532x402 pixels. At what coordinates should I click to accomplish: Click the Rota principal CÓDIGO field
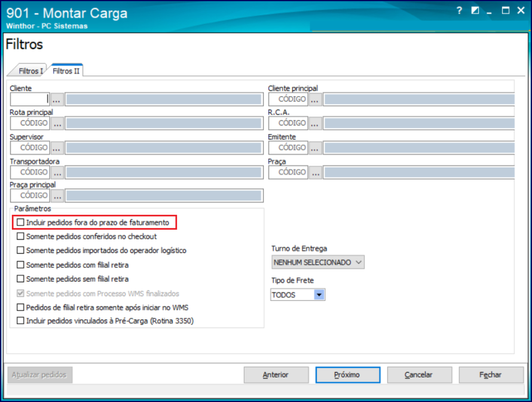[x=30, y=123]
